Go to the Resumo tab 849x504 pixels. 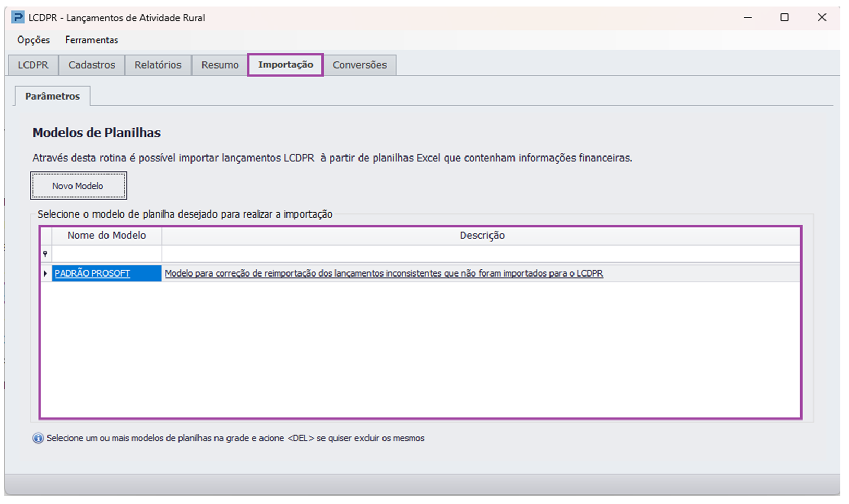coord(220,65)
